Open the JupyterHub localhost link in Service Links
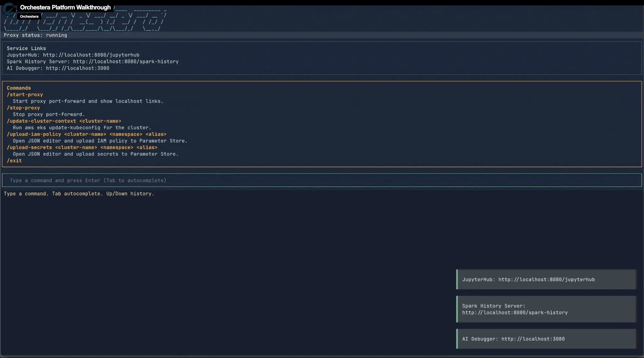Viewport: 644px width, 358px height. pos(91,55)
